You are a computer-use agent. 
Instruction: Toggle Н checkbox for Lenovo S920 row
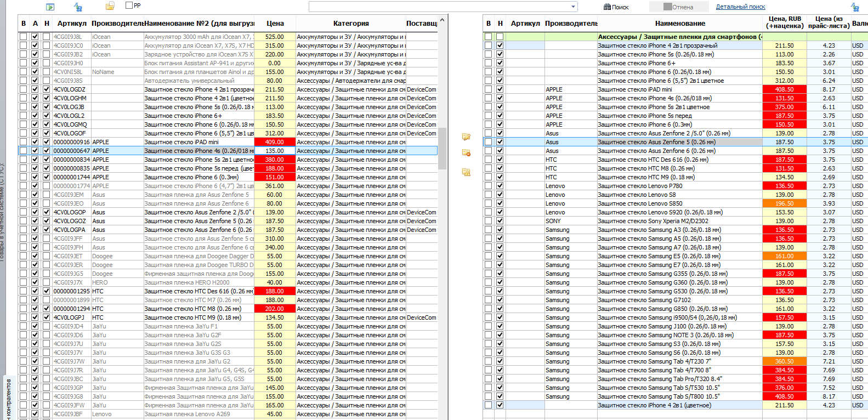coord(500,212)
